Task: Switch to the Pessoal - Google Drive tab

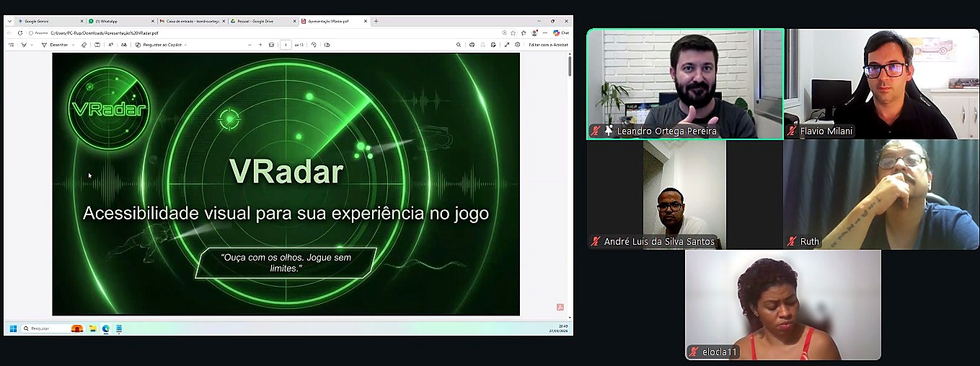Action: (x=262, y=21)
